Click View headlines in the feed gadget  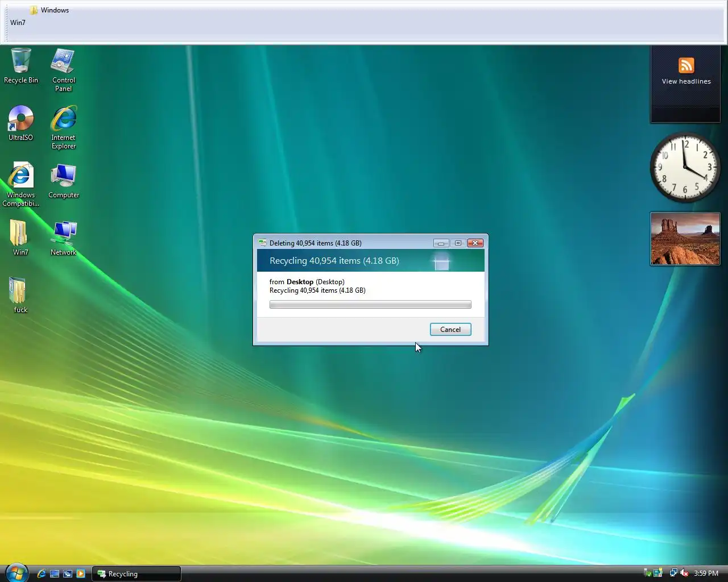pyautogui.click(x=686, y=81)
